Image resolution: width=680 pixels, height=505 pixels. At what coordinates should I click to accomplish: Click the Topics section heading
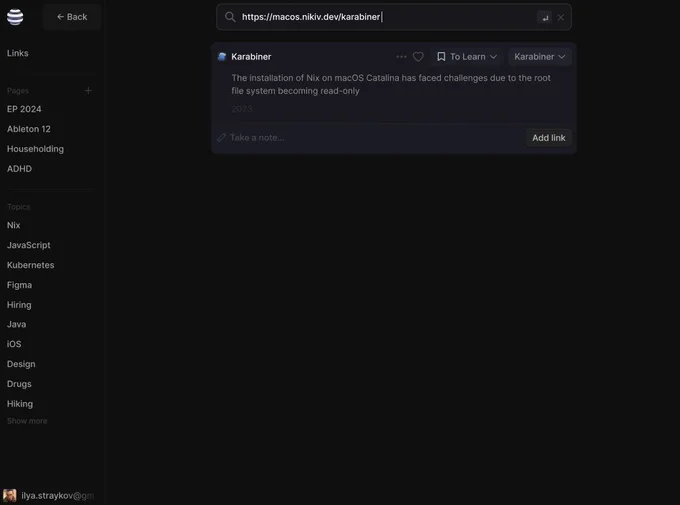coord(19,207)
